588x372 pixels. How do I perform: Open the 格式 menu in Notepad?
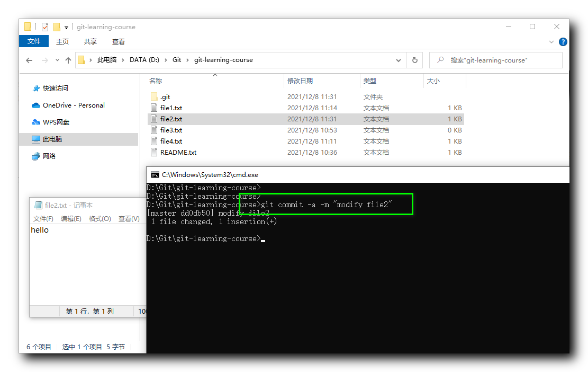point(101,218)
